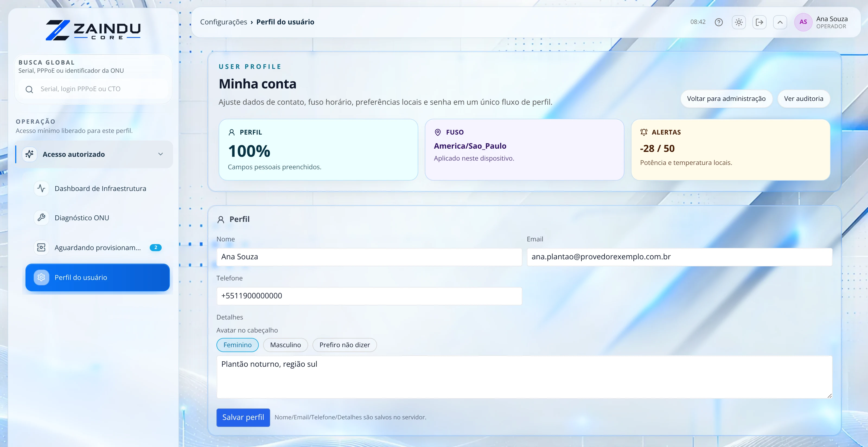The image size is (868, 447).
Task: Open Diagnóstico ONU menu item
Action: (x=98, y=218)
